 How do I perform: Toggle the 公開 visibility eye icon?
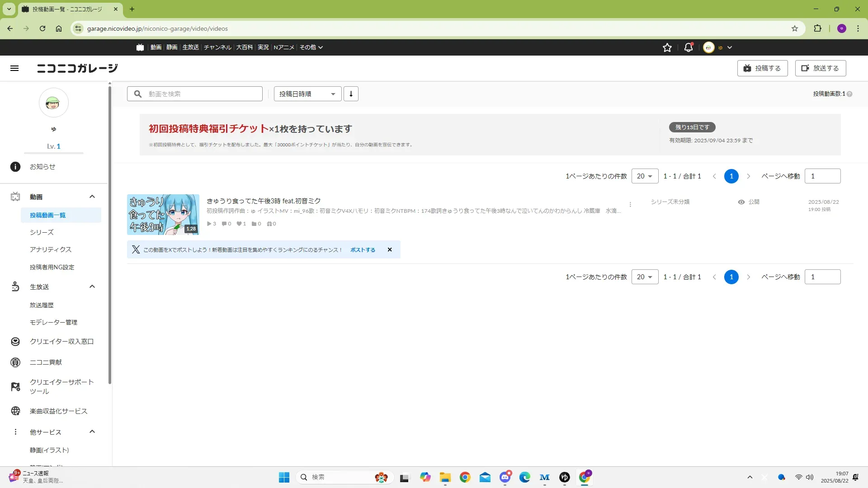tap(741, 202)
